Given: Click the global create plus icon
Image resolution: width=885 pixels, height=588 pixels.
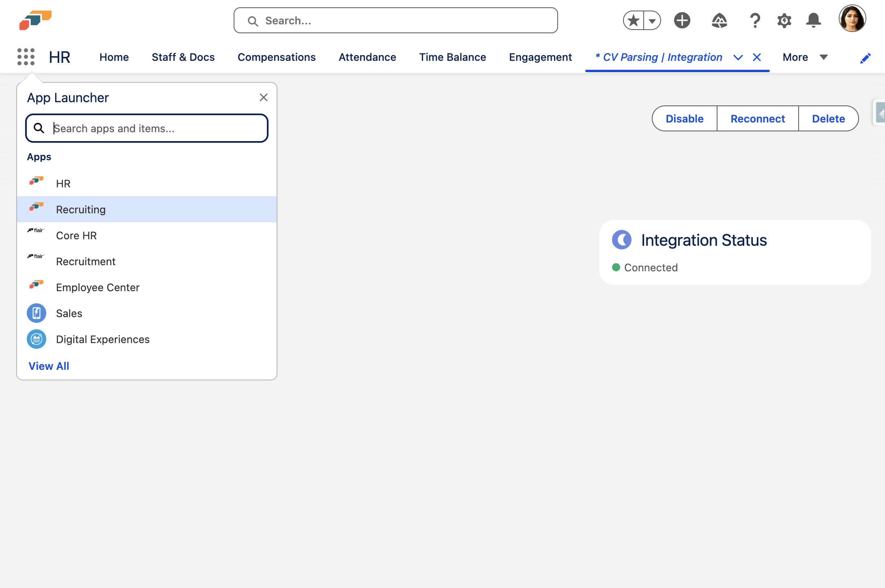Looking at the screenshot, I should 682,20.
